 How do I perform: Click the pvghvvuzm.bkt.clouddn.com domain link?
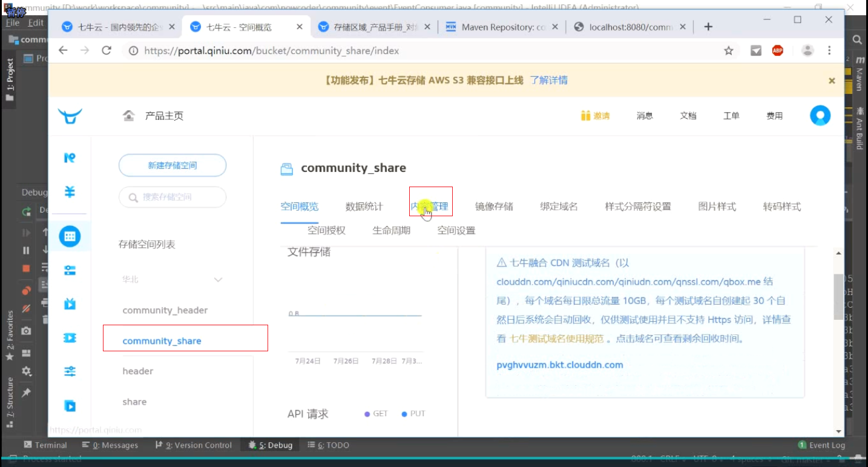point(560,365)
